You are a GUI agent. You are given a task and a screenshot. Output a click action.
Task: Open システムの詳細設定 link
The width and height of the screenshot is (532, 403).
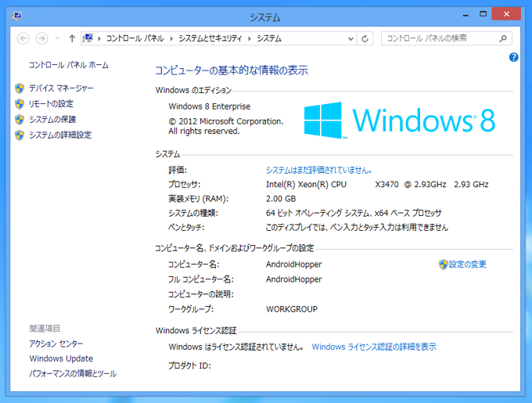coord(60,135)
